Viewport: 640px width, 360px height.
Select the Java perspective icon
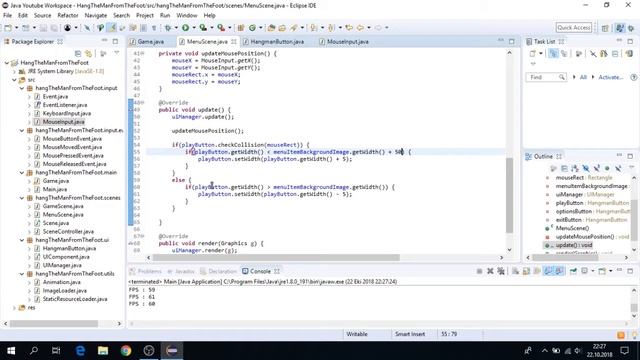click(620, 28)
